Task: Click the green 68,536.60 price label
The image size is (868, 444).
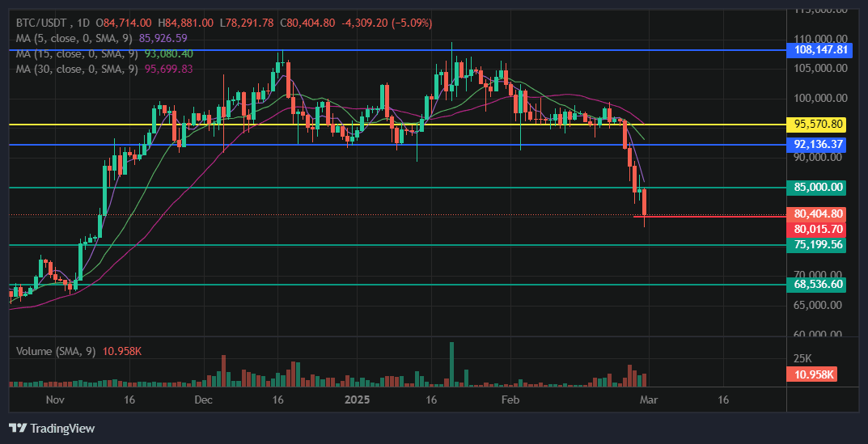Action: (816, 285)
